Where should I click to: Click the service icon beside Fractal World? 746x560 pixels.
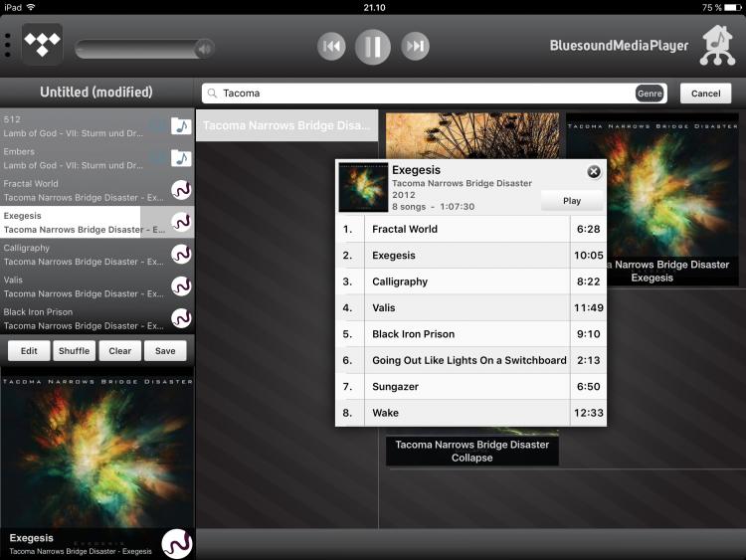[181, 190]
